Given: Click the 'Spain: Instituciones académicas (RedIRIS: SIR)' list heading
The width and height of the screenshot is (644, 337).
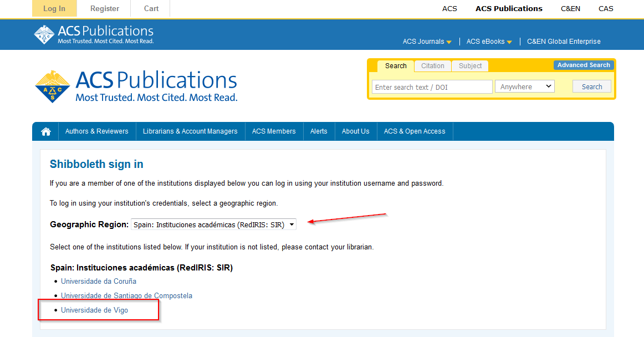Looking at the screenshot, I should tap(142, 268).
